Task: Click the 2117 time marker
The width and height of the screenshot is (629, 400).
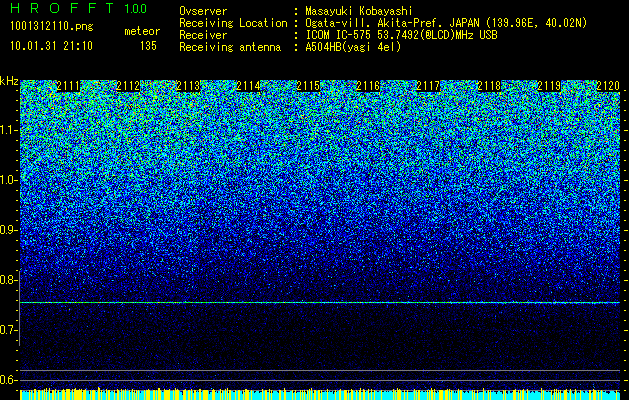Action: [x=428, y=86]
